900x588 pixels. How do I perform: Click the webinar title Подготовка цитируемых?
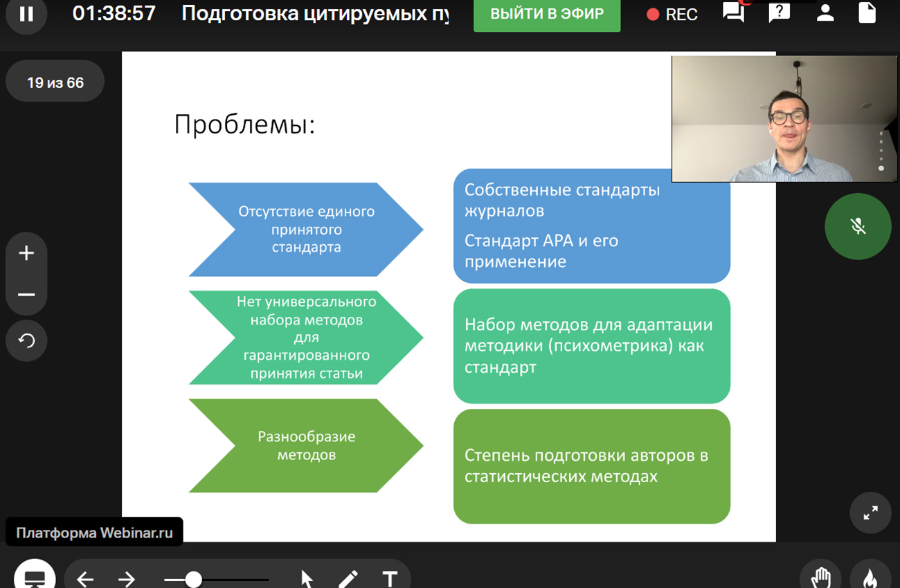point(315,14)
